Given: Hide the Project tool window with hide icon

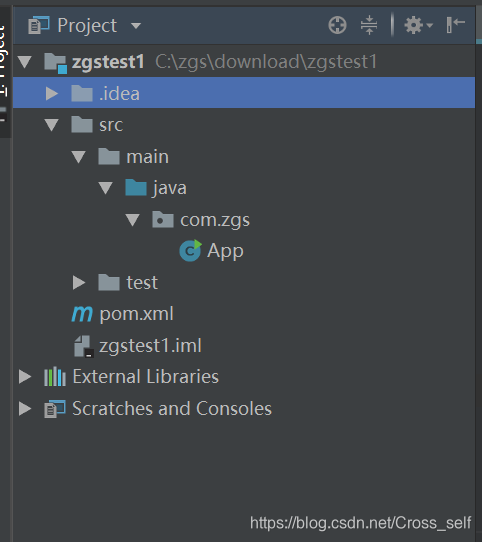Looking at the screenshot, I should [455, 25].
